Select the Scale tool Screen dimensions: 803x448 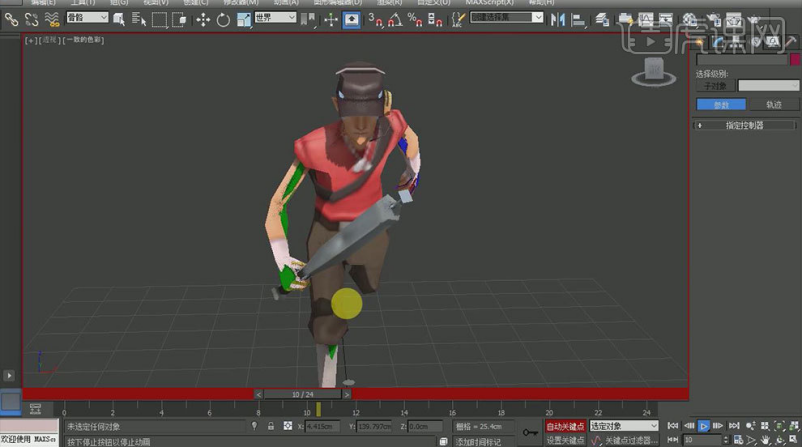pyautogui.click(x=244, y=20)
